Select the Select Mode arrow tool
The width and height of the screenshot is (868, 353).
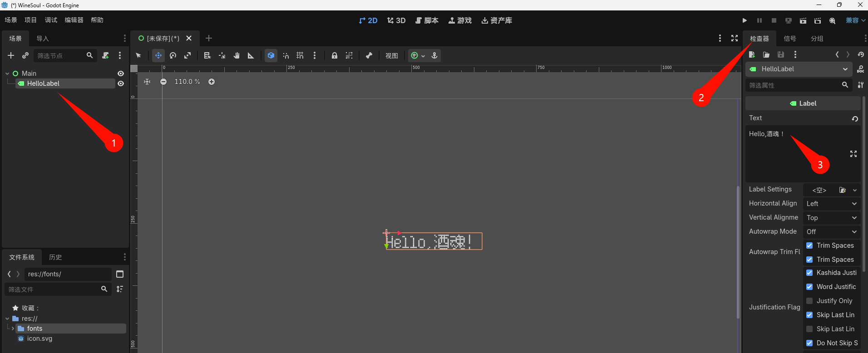click(138, 55)
